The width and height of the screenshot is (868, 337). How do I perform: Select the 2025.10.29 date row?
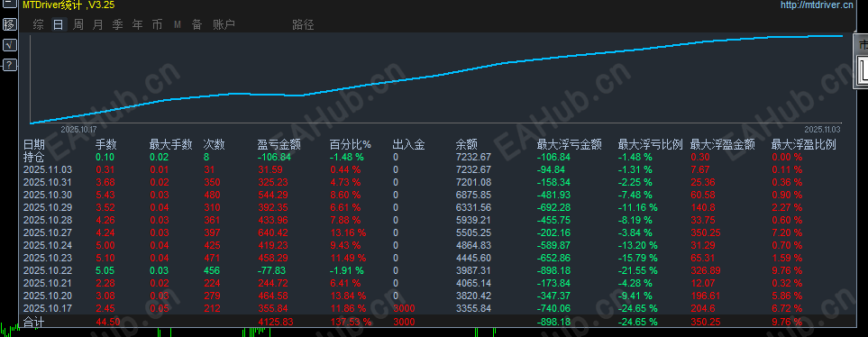48,207
